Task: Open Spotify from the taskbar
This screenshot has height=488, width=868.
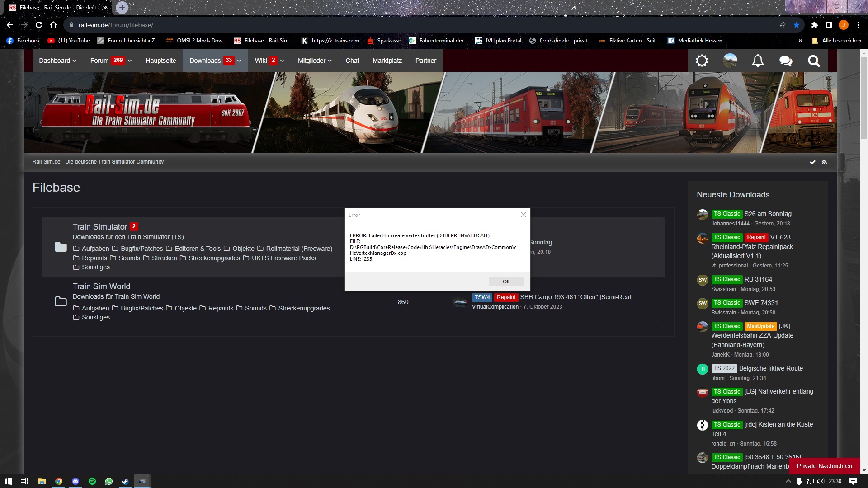Action: [92, 481]
